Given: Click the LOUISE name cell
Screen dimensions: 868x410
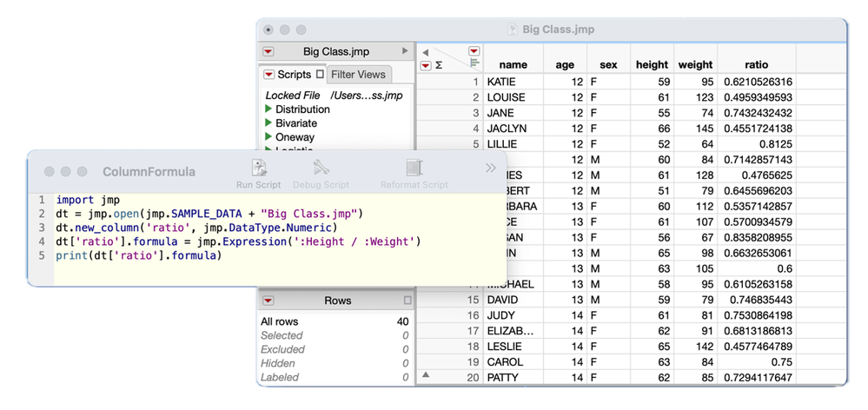Looking at the screenshot, I should point(514,97).
